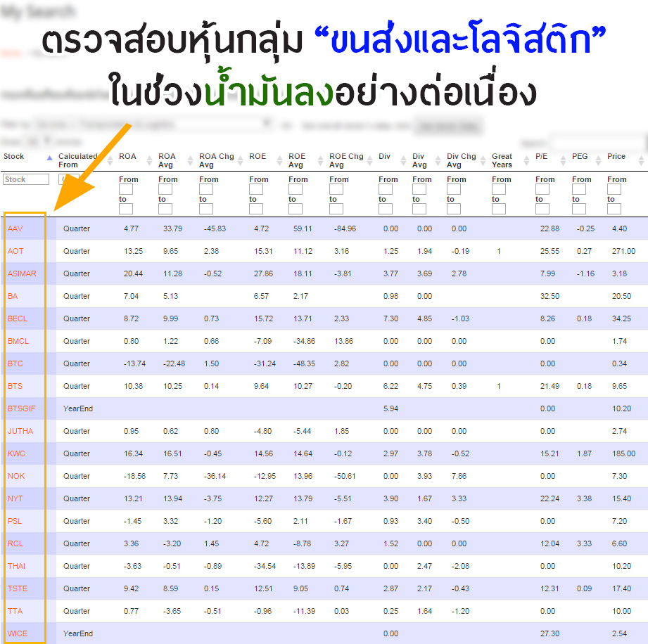Sort by ROA Avg column arrows
The height and width of the screenshot is (644, 648).
point(190,161)
